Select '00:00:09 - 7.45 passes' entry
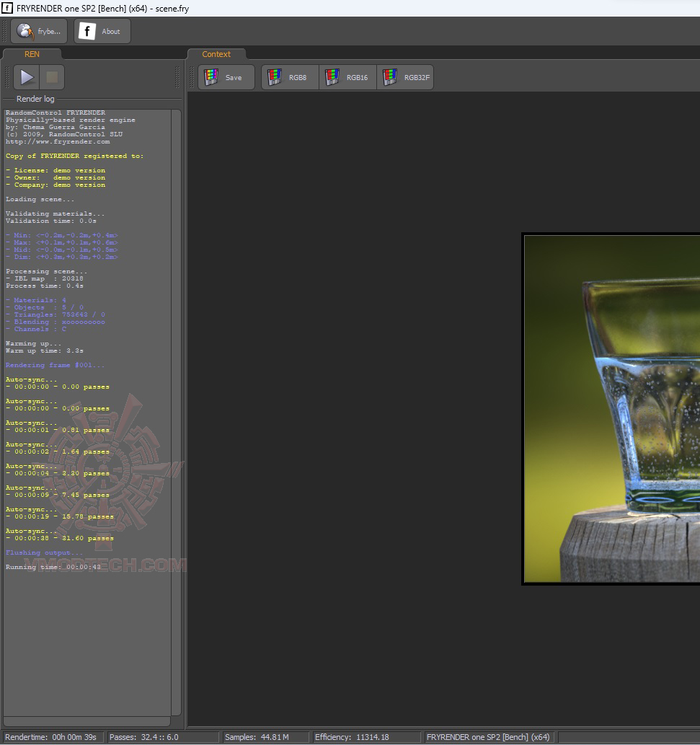 click(x=58, y=495)
